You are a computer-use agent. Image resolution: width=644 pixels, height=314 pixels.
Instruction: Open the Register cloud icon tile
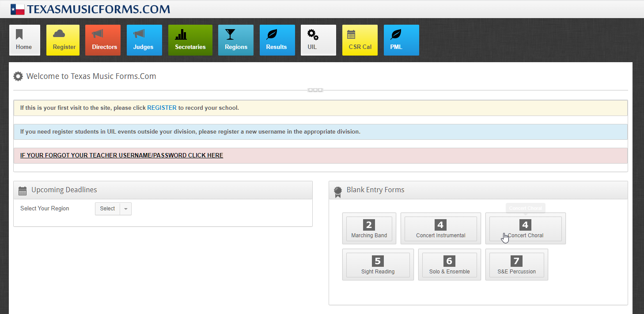click(63, 40)
